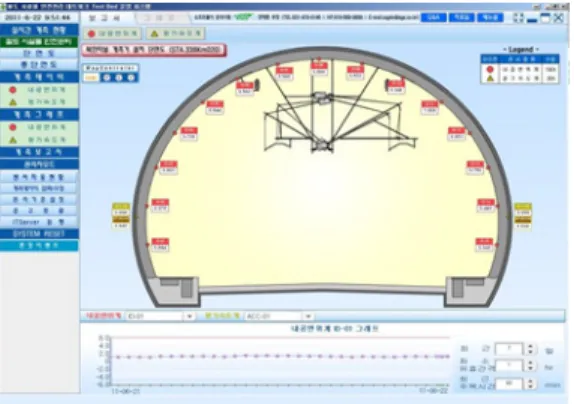This screenshot has width=574, height=404.
Task: Click the leftmost round MapController button
Action: [107, 78]
